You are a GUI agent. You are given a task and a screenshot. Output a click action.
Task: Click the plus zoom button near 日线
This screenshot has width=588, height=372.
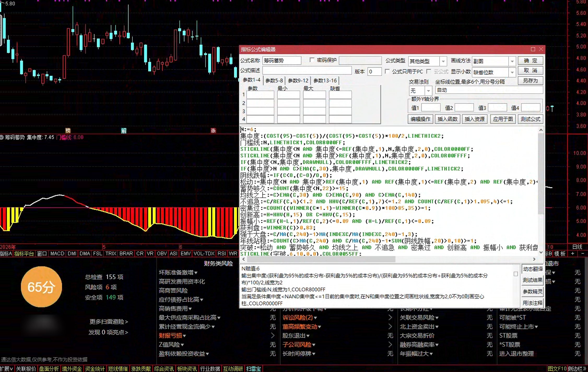click(x=573, y=254)
